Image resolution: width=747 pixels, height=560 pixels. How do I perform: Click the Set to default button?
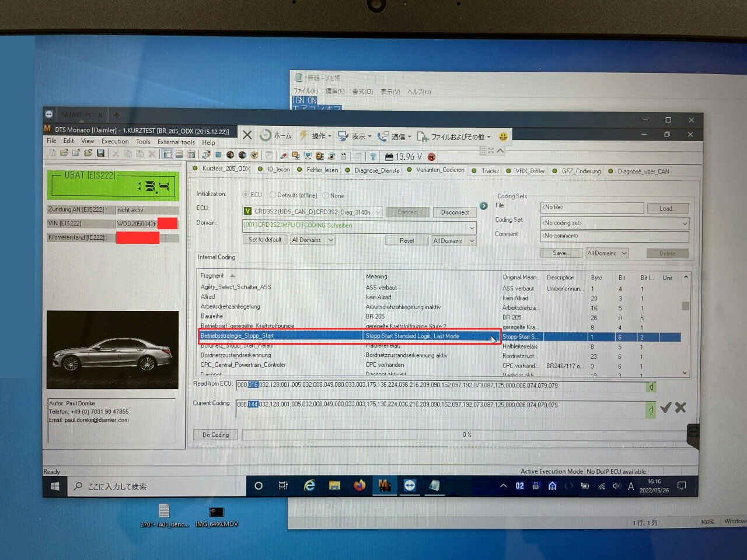coord(265,240)
